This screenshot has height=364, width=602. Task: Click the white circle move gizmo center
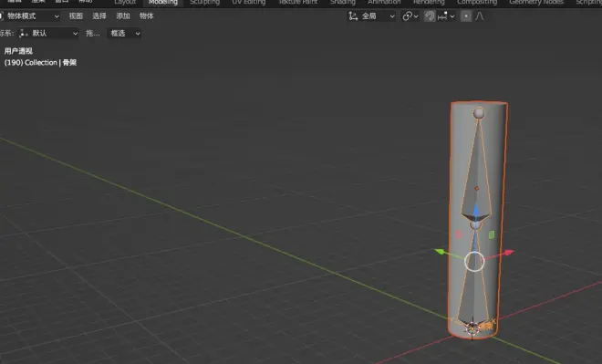[x=474, y=262]
